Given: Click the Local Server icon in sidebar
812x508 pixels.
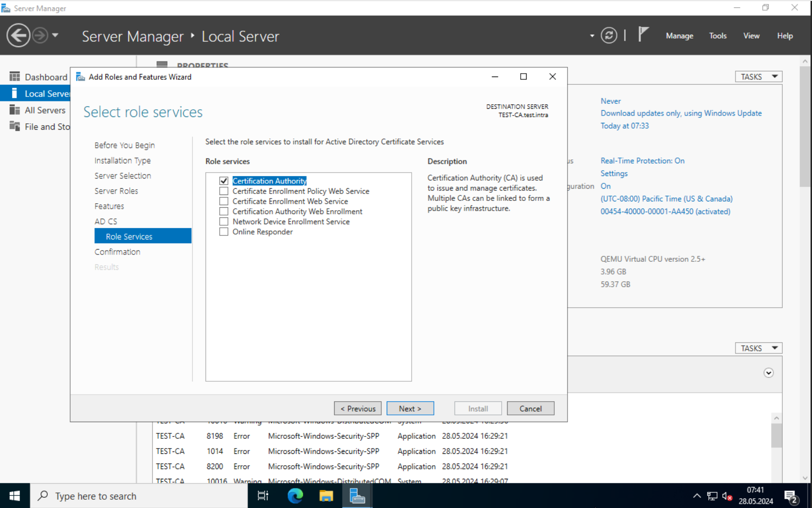Looking at the screenshot, I should click(15, 93).
